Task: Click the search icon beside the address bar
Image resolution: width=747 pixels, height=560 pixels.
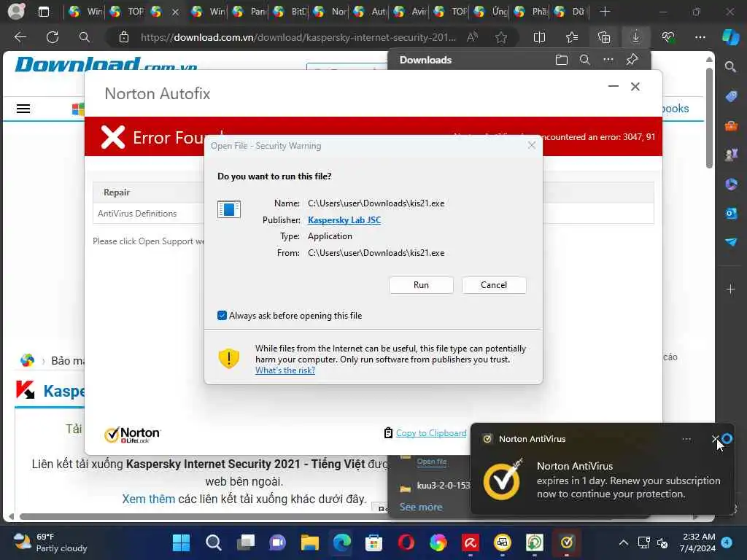Action: pos(85,37)
